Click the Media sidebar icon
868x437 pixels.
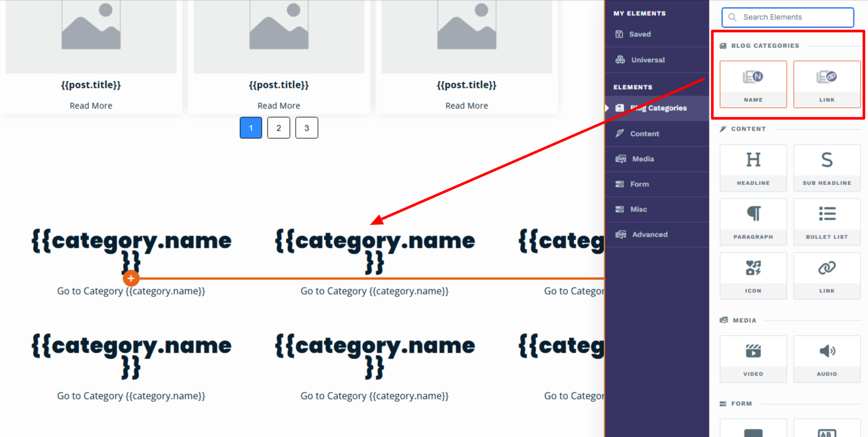[x=621, y=159]
